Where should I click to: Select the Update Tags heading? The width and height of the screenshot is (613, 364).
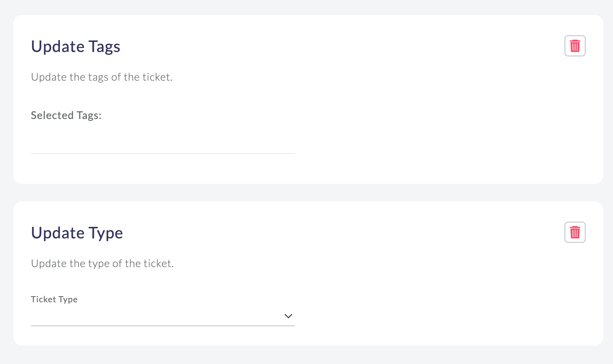pos(75,46)
